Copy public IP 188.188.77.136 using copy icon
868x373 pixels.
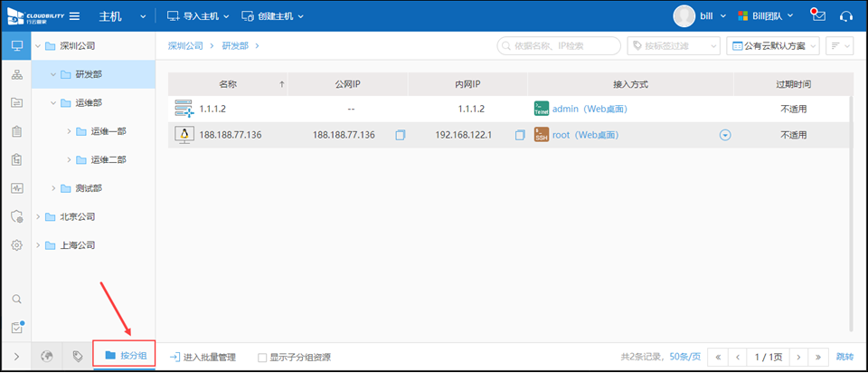tap(401, 135)
